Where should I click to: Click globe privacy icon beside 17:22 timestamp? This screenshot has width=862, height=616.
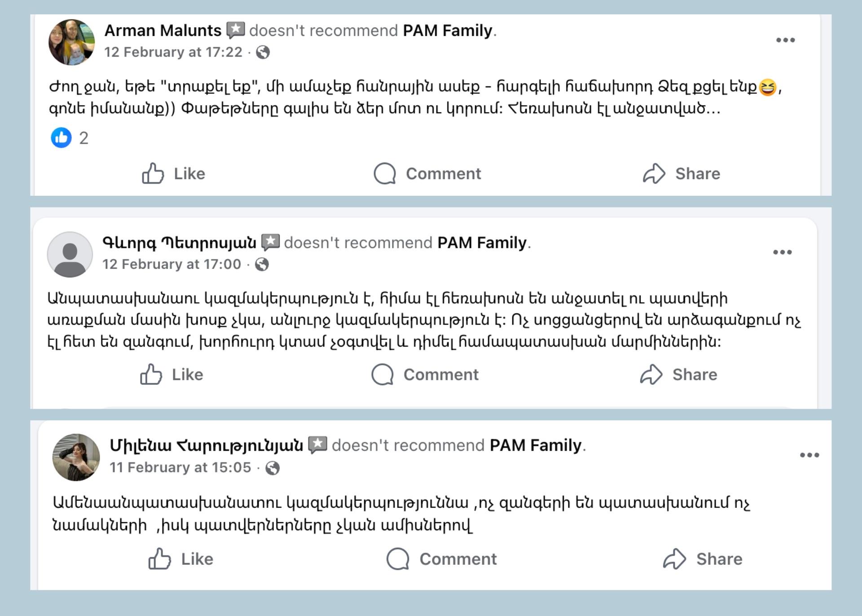pyautogui.click(x=263, y=53)
